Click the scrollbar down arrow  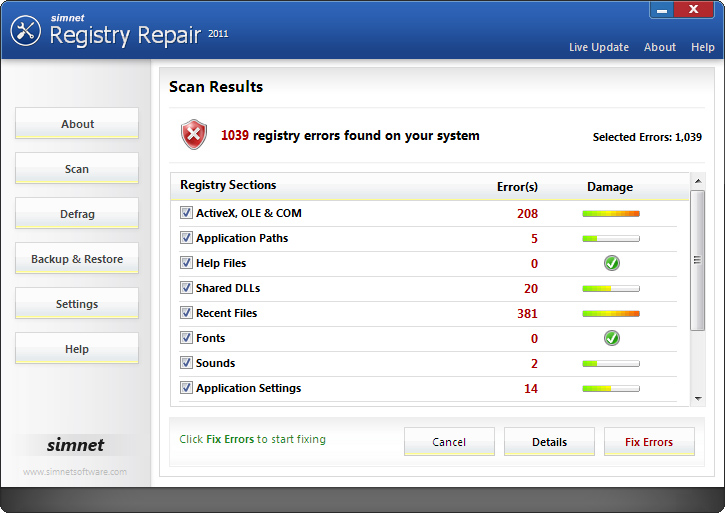(x=697, y=399)
